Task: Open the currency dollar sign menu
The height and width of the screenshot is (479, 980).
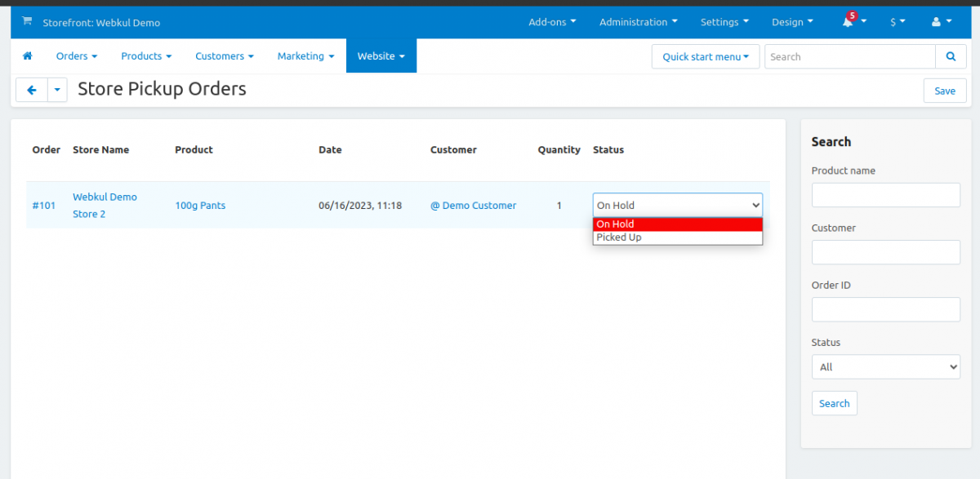Action: 898,22
